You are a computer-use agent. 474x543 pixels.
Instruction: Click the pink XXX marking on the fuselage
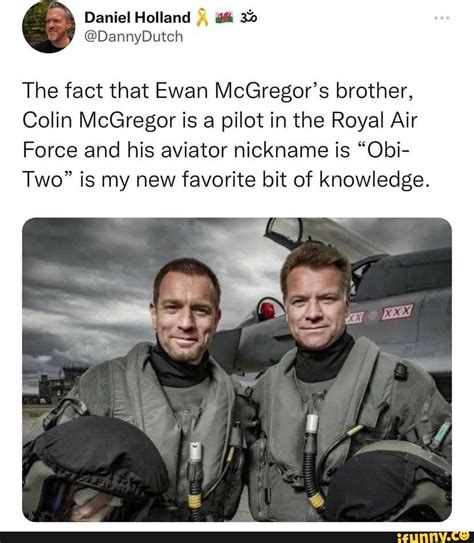(397, 311)
